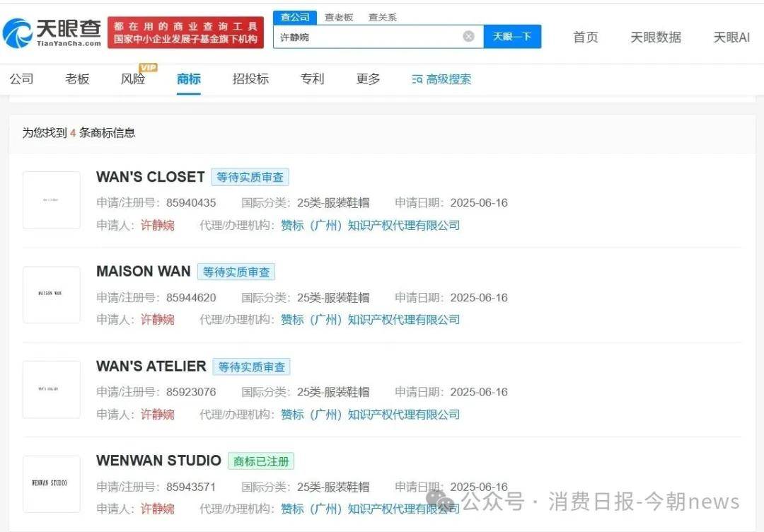This screenshot has height=532, width=764.
Task: Click registration number 85944620
Action: pos(191,298)
